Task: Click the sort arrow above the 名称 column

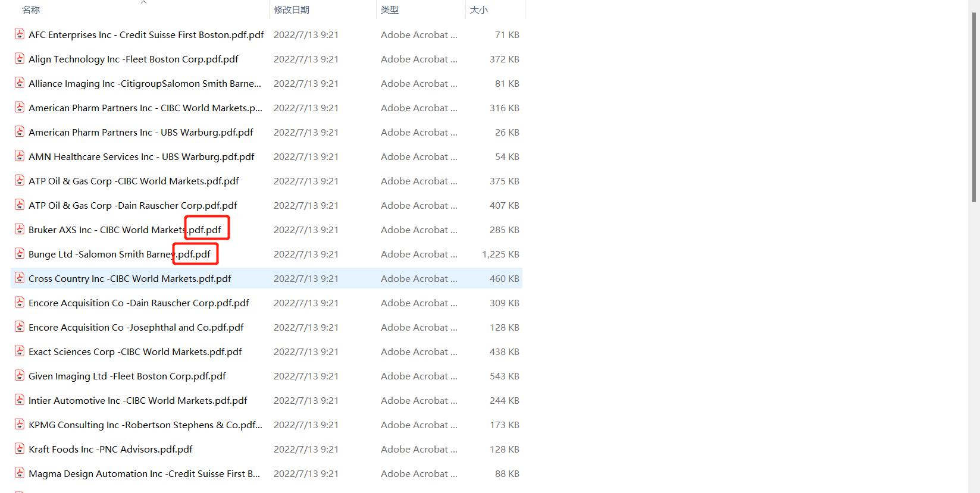Action: 143,2
